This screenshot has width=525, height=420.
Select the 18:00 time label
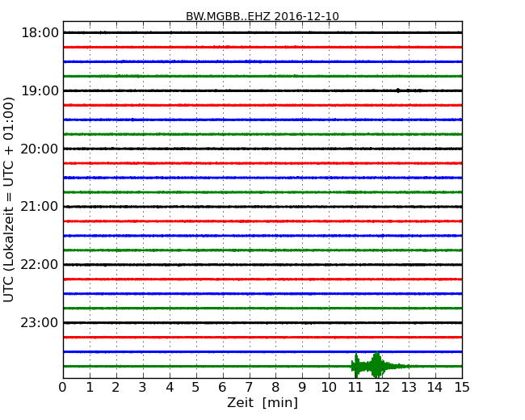(x=40, y=33)
